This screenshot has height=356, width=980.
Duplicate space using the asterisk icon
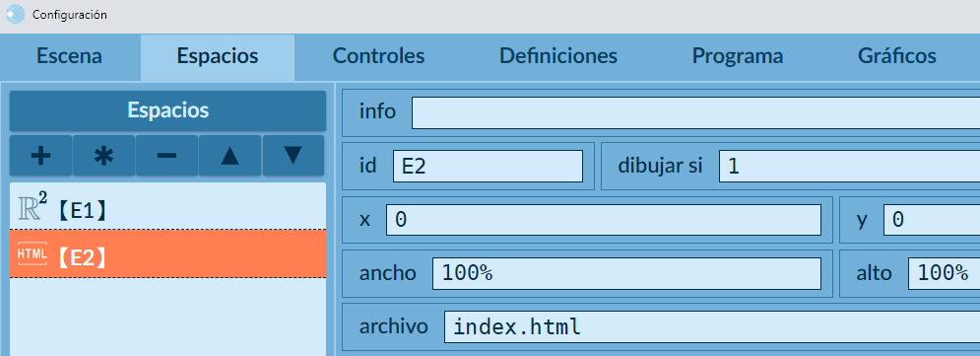[x=103, y=156]
